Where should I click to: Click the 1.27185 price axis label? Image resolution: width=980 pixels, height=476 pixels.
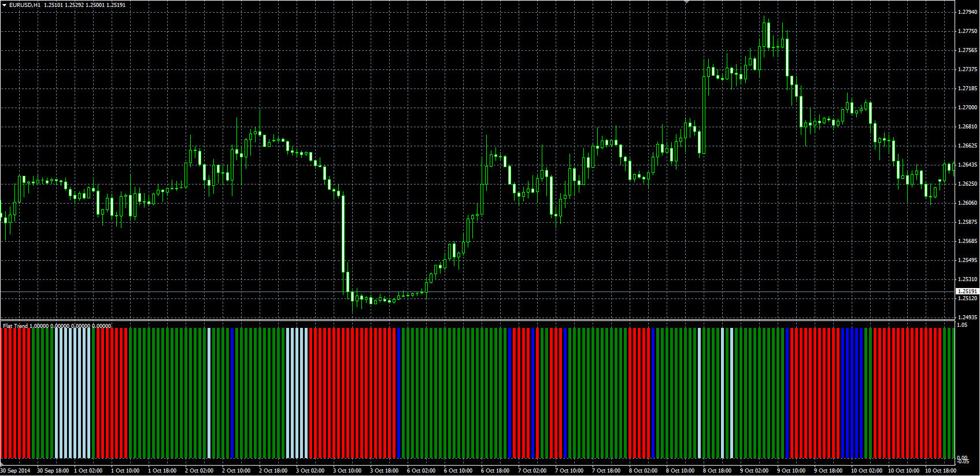(967, 88)
